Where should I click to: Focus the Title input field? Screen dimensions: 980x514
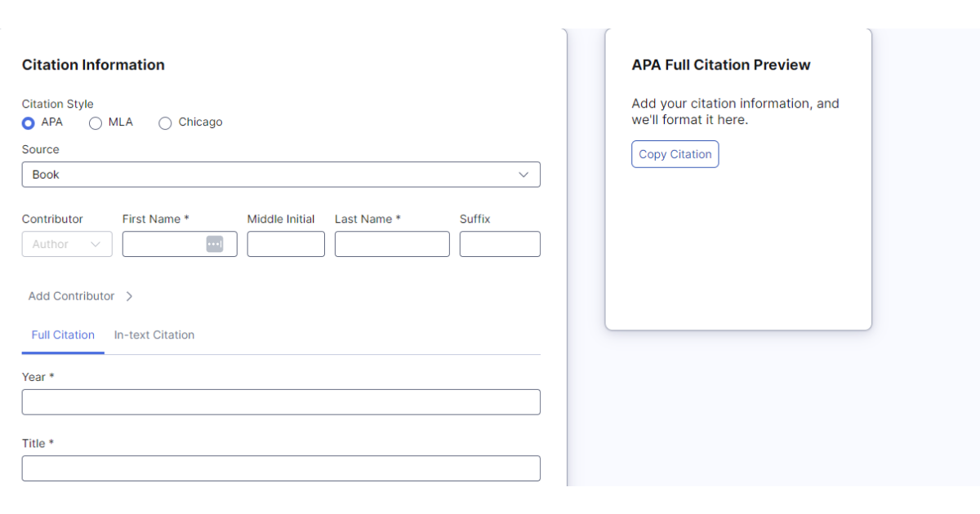coord(281,468)
